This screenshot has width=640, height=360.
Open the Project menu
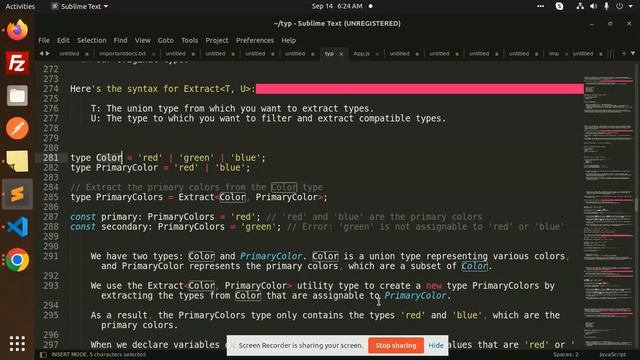[217, 40]
